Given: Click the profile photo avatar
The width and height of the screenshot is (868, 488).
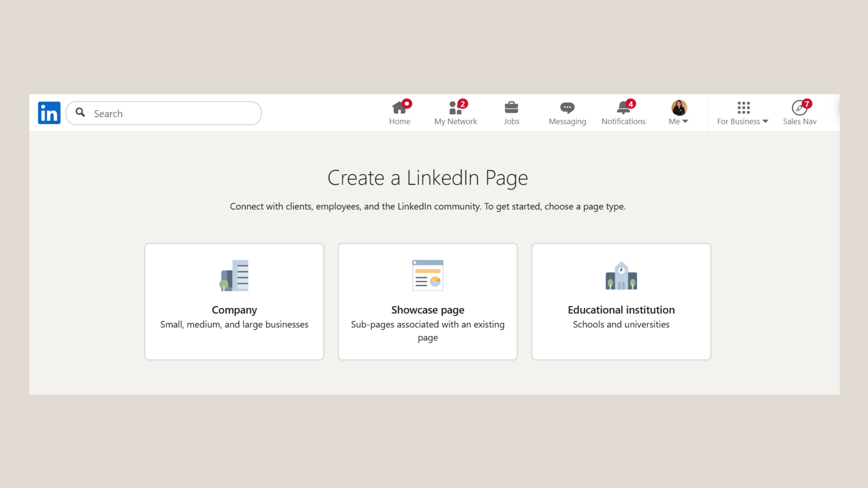Looking at the screenshot, I should tap(679, 108).
